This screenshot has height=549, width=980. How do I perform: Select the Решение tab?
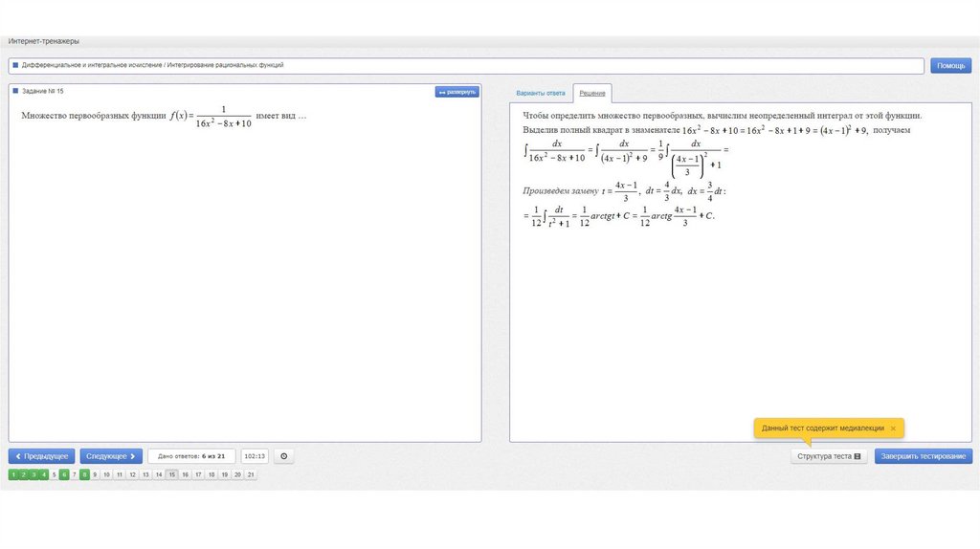click(591, 94)
